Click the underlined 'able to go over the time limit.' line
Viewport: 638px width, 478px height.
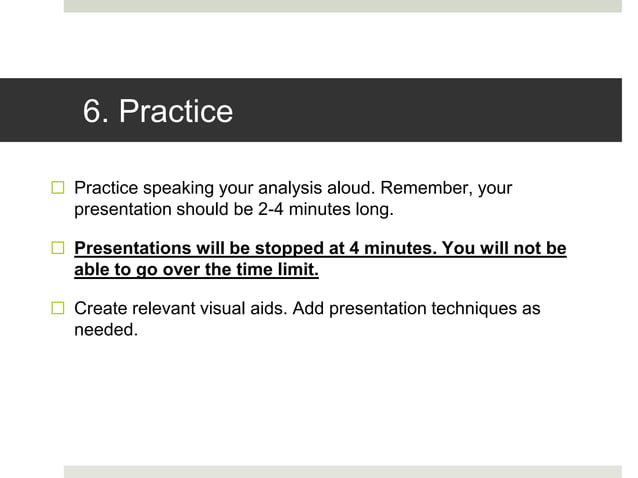[x=196, y=269]
